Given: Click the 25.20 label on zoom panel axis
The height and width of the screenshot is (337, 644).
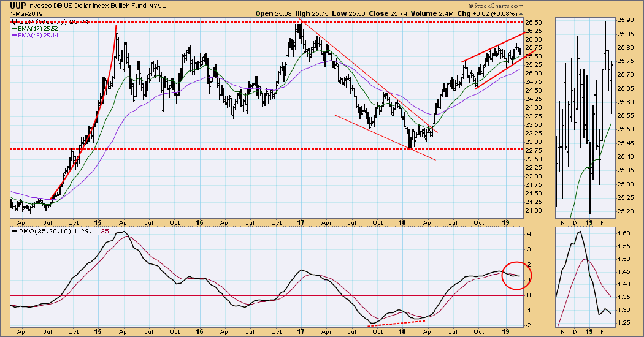Looking at the screenshot, I should click(625, 211).
